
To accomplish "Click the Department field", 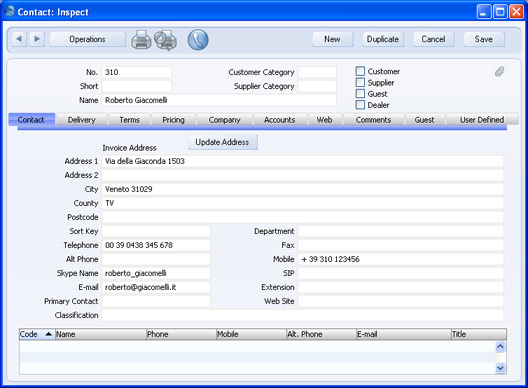I will (x=401, y=231).
